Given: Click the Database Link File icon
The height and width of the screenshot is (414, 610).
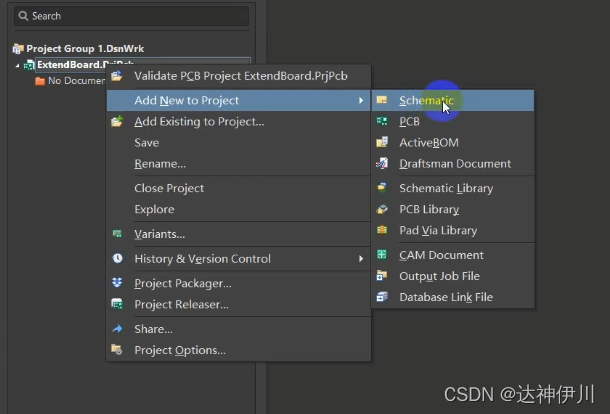Looking at the screenshot, I should pos(382,297).
